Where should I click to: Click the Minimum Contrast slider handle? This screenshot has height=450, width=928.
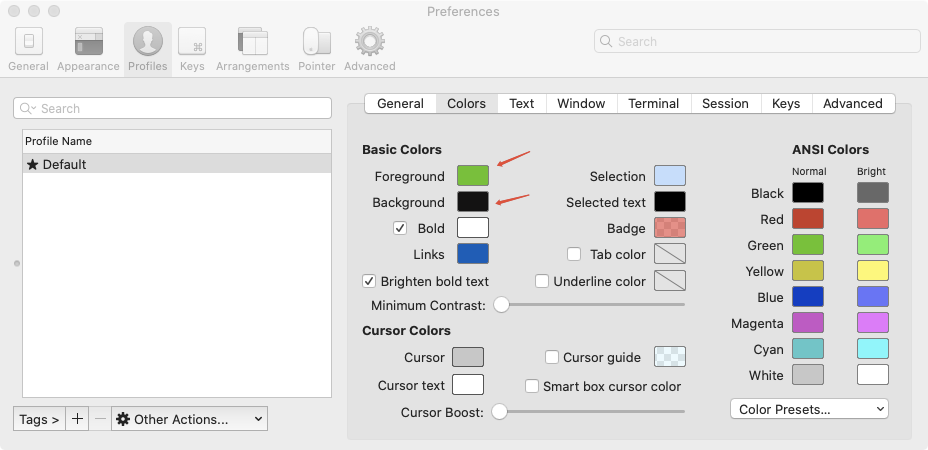[501, 305]
